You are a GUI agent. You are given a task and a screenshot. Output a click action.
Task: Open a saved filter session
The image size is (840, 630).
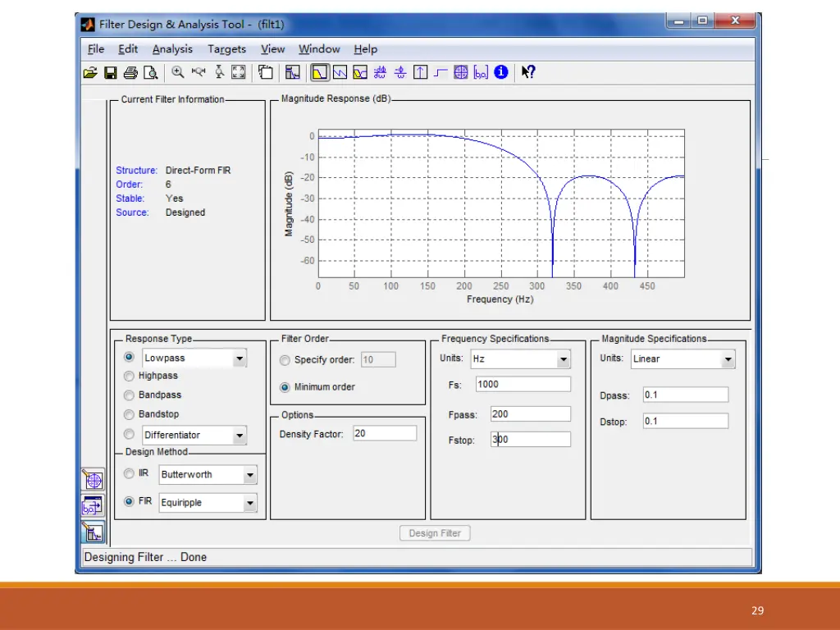click(90, 72)
